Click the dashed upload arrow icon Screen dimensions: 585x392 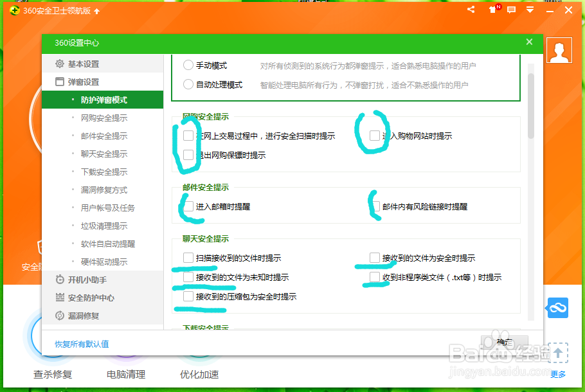coord(558,352)
